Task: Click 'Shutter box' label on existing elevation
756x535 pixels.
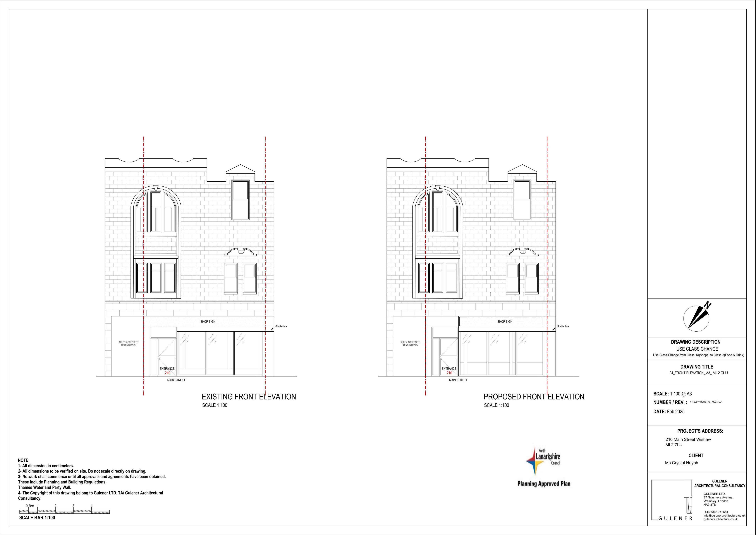Action: point(281,326)
